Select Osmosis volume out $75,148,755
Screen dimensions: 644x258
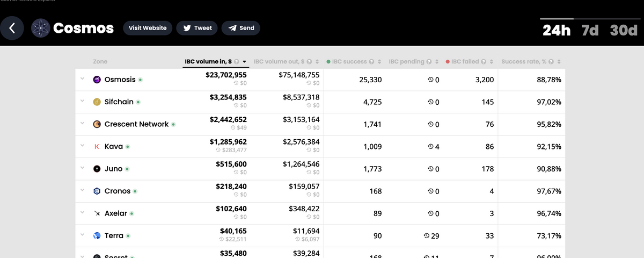(x=299, y=75)
